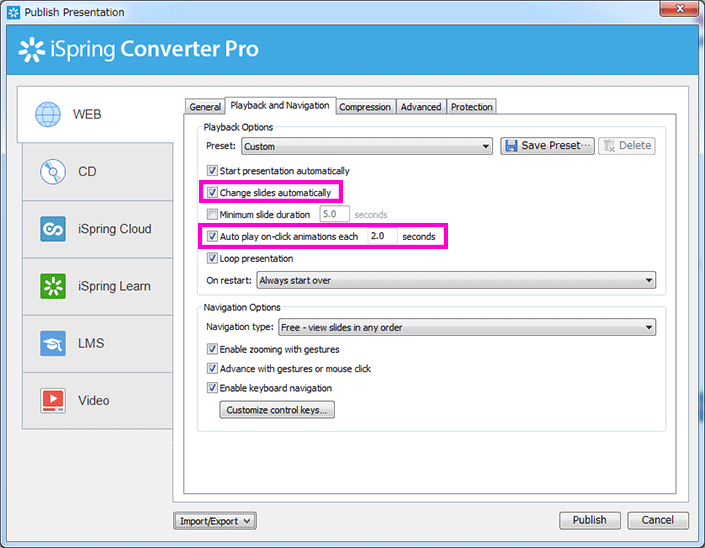This screenshot has width=705, height=548.
Task: Click the Publish button
Action: click(589, 520)
